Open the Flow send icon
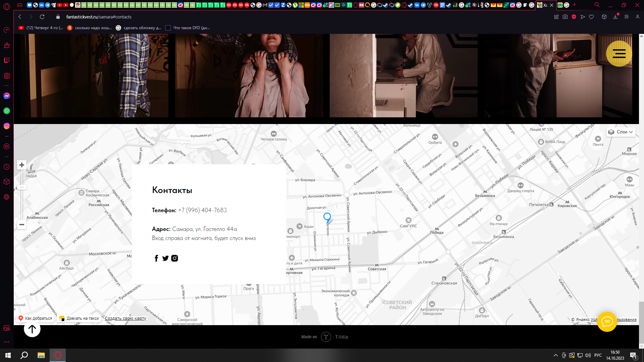 pyautogui.click(x=583, y=17)
